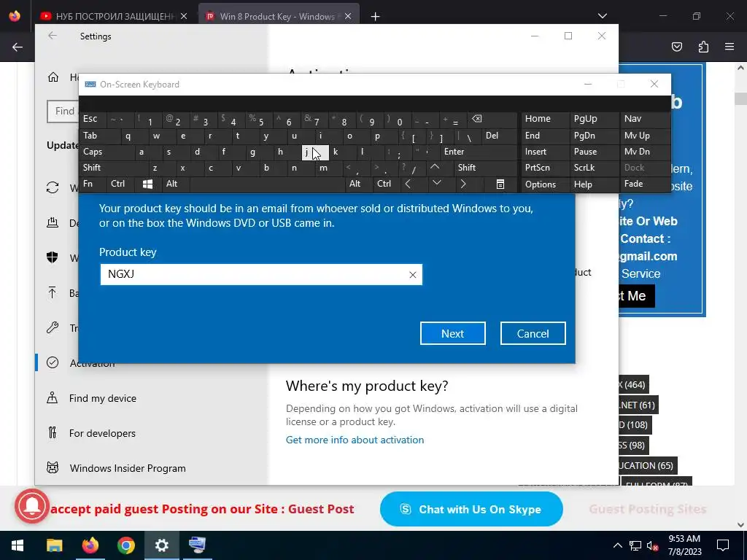Toggle the left Ctrl key

121,184
